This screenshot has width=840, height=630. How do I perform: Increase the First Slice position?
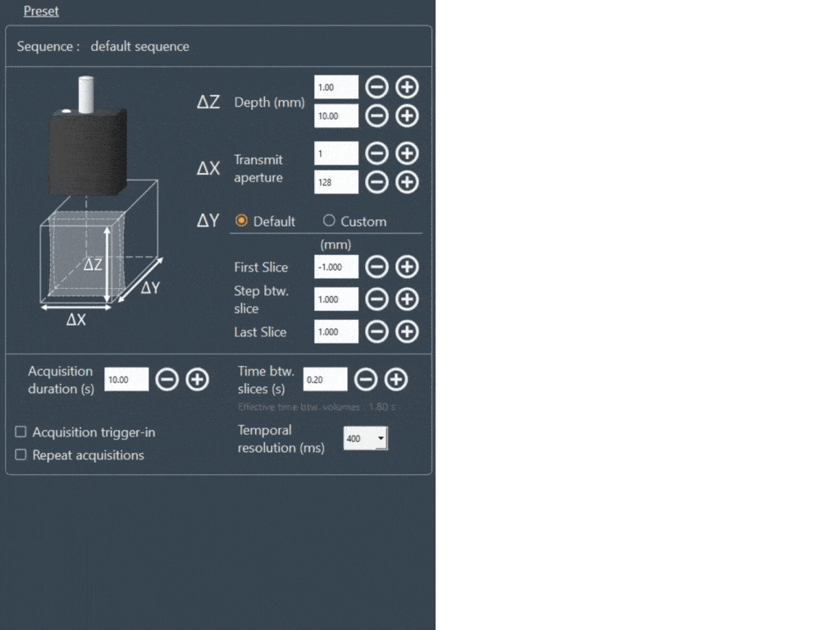click(x=407, y=267)
